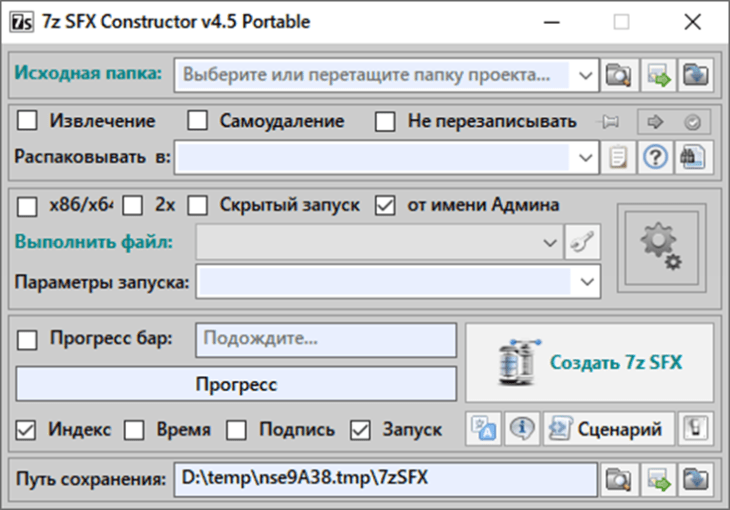This screenshot has height=510, width=730.
Task: Open info via the speech bubble icon
Action: pos(522,428)
